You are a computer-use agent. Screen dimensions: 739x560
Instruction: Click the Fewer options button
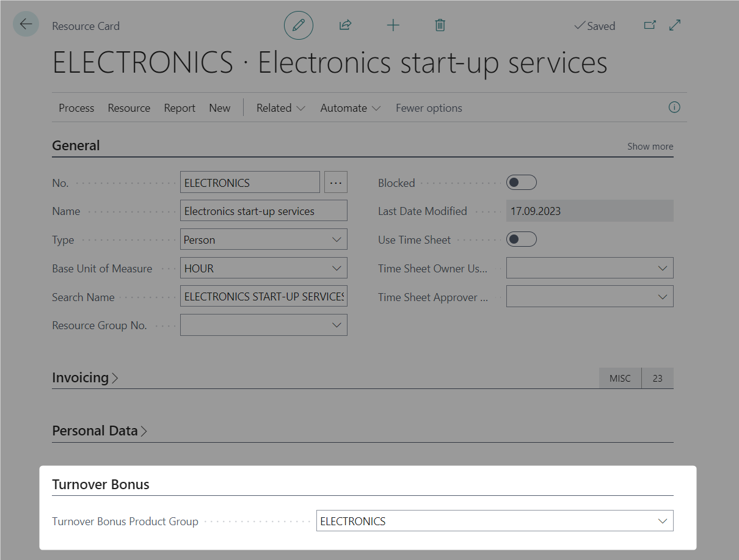tap(429, 108)
